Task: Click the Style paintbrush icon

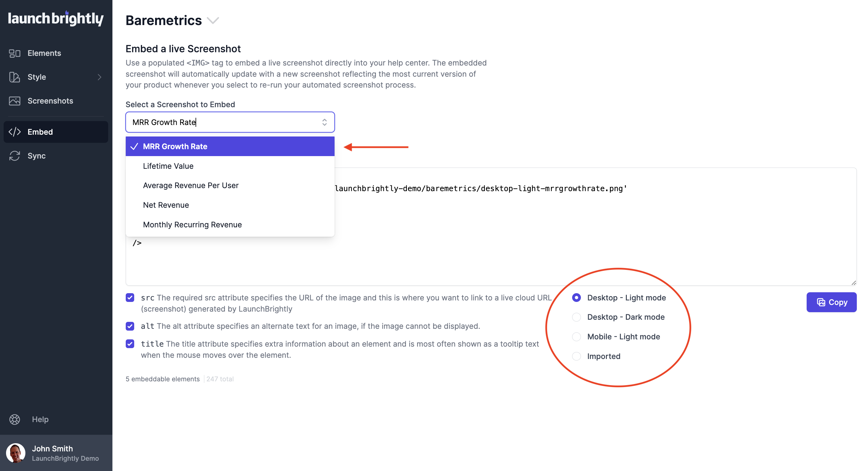Action: coord(14,77)
